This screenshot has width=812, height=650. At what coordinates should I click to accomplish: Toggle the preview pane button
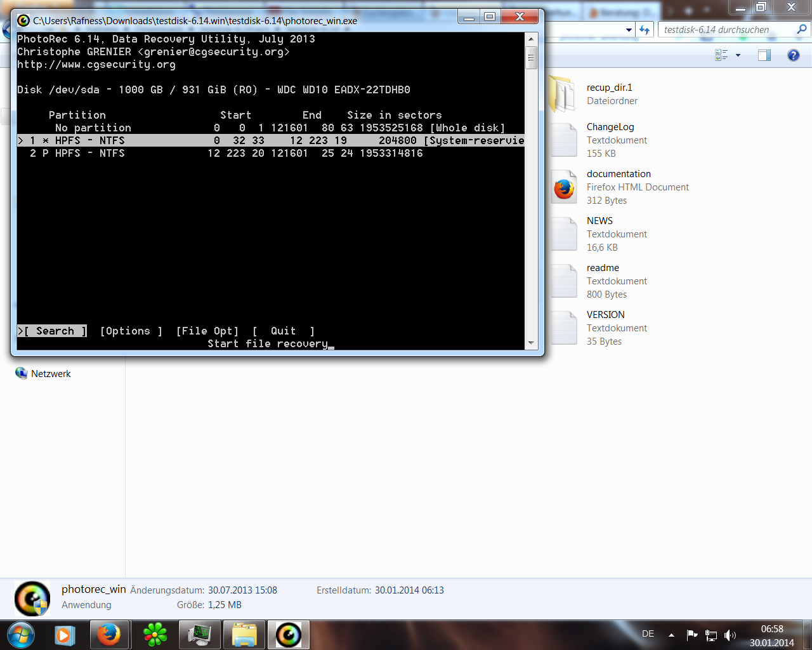[x=764, y=55]
